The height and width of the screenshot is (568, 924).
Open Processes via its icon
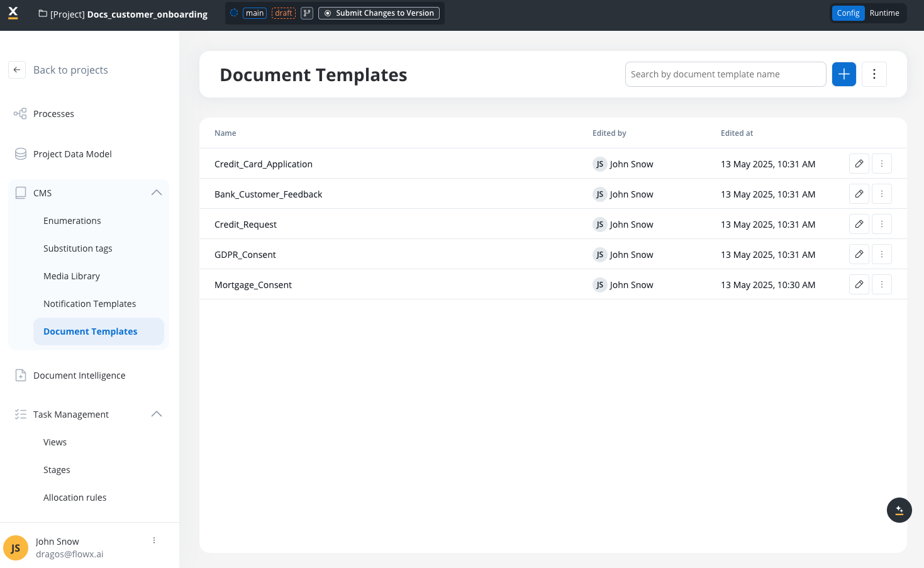[20, 114]
